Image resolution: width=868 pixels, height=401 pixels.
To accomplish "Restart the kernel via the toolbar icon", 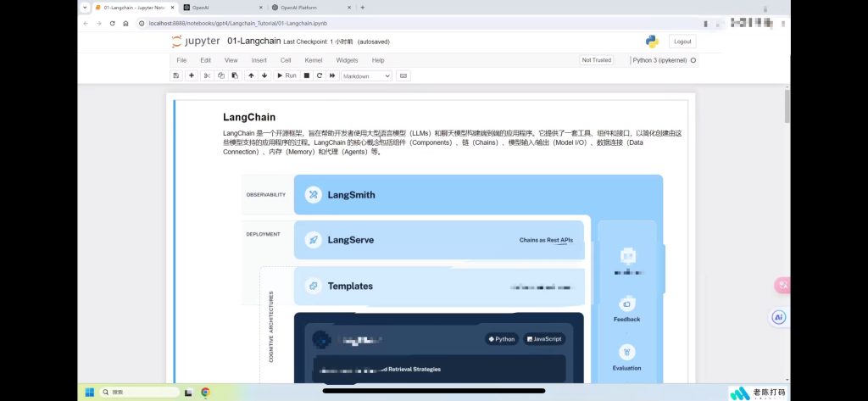I will [320, 76].
